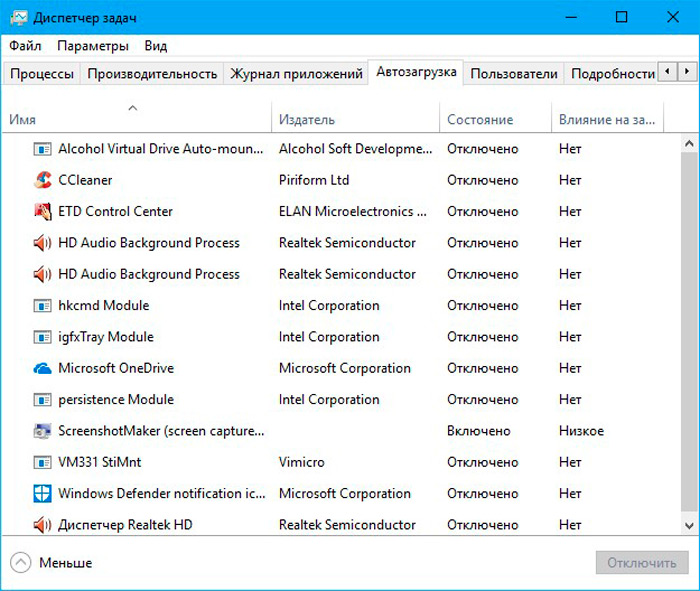Screen dimensions: 700x591
Task: Click the vertical scrollbar down arrow
Action: pos(689,525)
